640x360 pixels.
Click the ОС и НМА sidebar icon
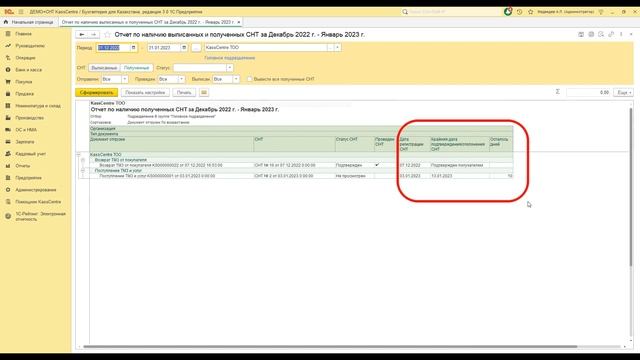[x=8, y=130]
